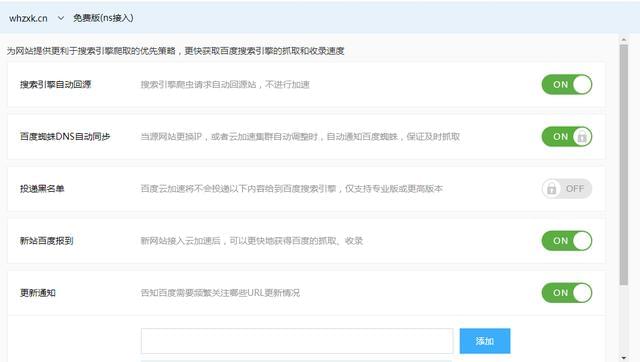Click the 投递黑名单 label
Screen dimensions: 640x362
[42, 189]
